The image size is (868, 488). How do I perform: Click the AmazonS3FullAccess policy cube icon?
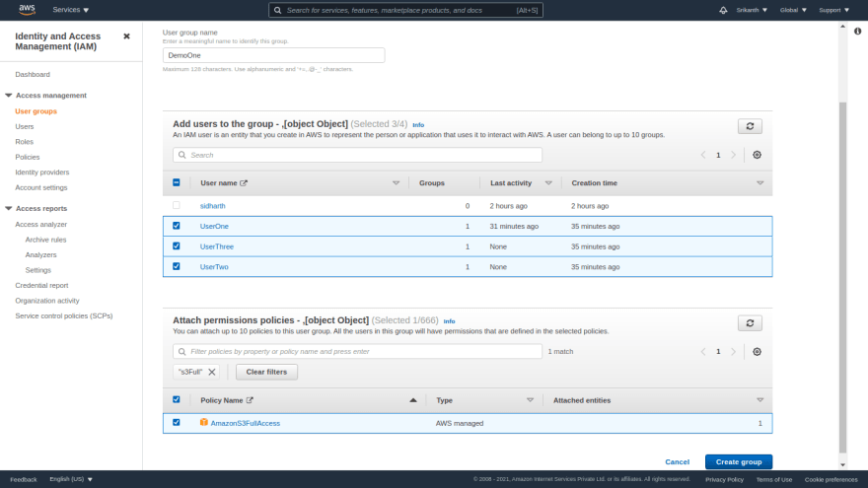204,422
